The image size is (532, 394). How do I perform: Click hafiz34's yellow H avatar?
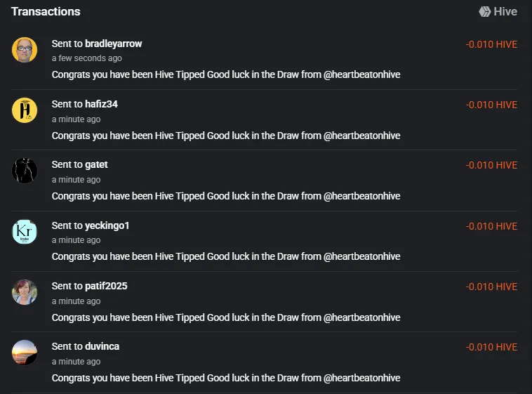(25, 110)
